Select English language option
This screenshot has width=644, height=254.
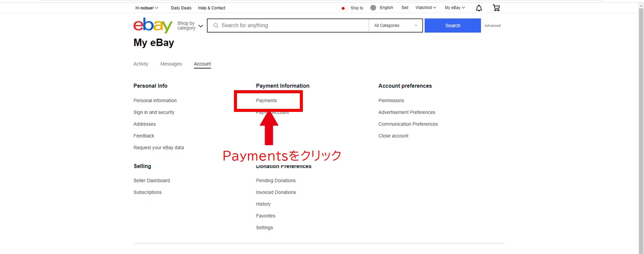(x=386, y=8)
